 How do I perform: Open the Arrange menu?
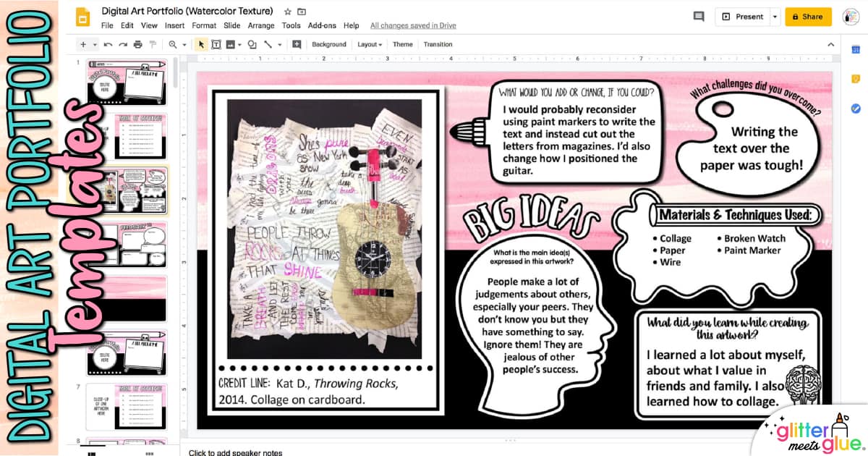click(x=261, y=25)
